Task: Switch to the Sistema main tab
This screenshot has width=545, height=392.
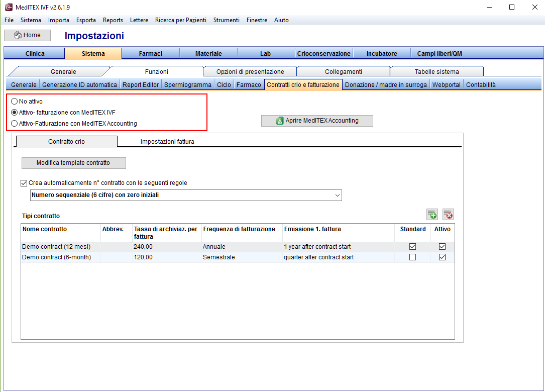Action: click(x=93, y=54)
